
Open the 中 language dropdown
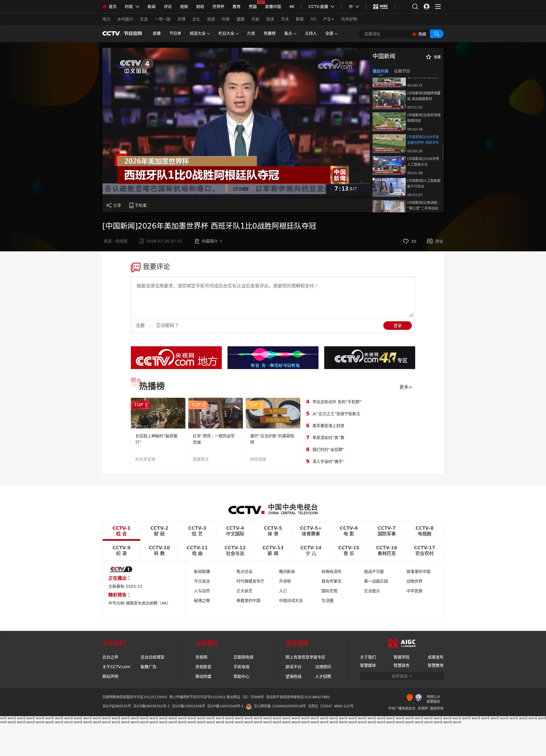tap(354, 6)
